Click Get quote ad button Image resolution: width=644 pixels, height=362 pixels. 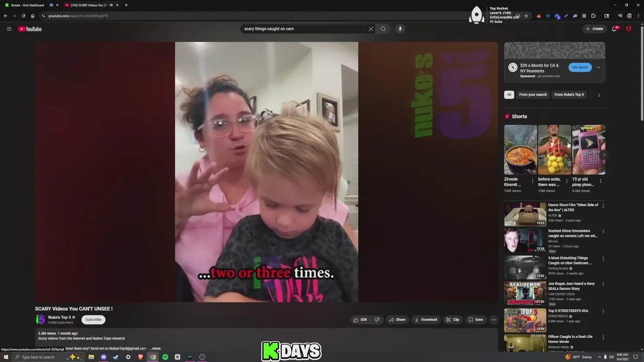(x=580, y=67)
